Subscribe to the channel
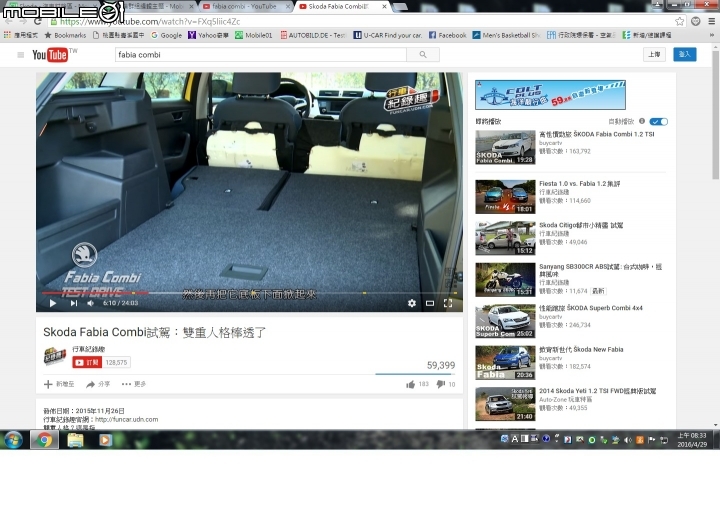The image size is (720, 526). click(87, 363)
